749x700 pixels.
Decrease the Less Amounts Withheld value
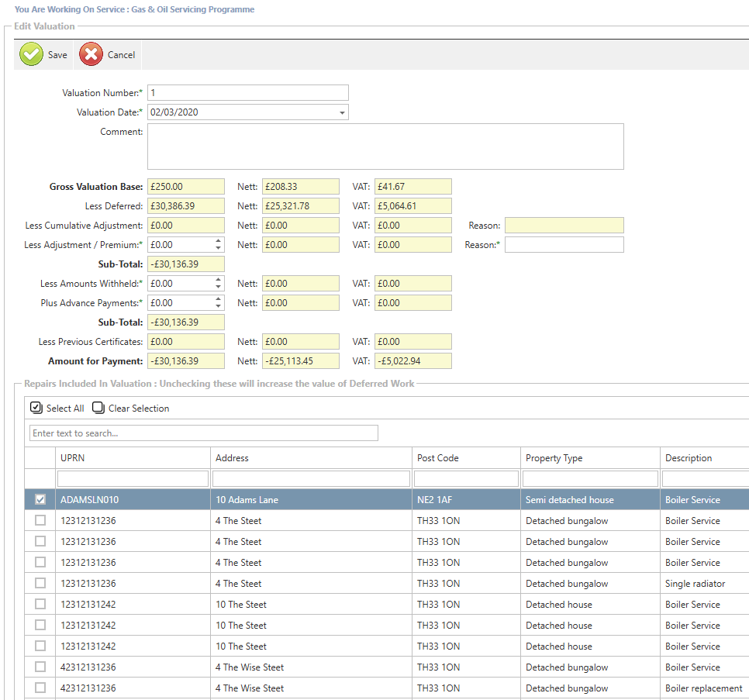(219, 287)
